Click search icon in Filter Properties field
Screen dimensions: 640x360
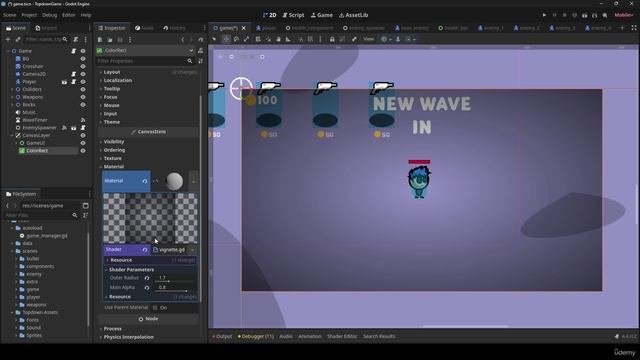point(190,61)
